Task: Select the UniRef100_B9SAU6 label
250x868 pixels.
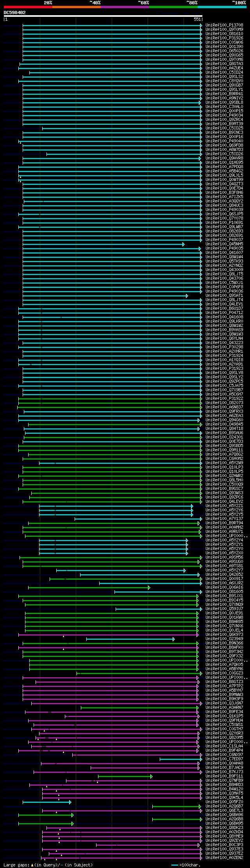Action: (224, 433)
